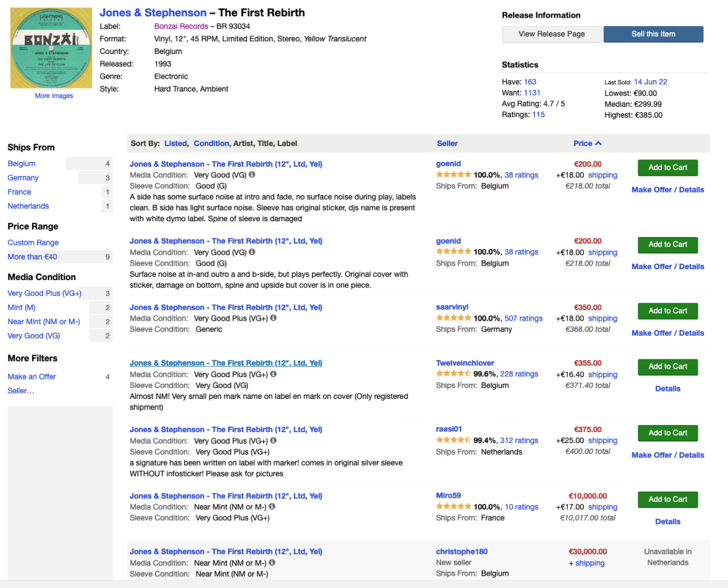The height and width of the screenshot is (588, 728).
Task: Open More Images link under cover
Action: click(54, 96)
